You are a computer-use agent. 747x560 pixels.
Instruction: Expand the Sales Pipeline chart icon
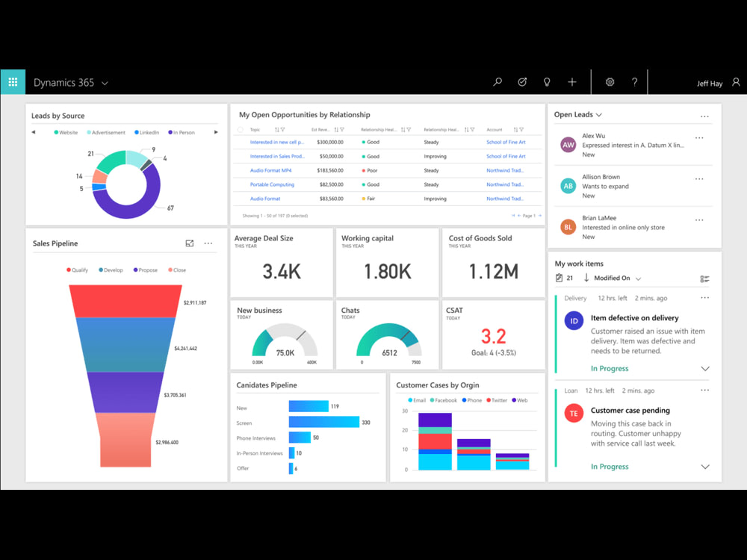click(190, 243)
